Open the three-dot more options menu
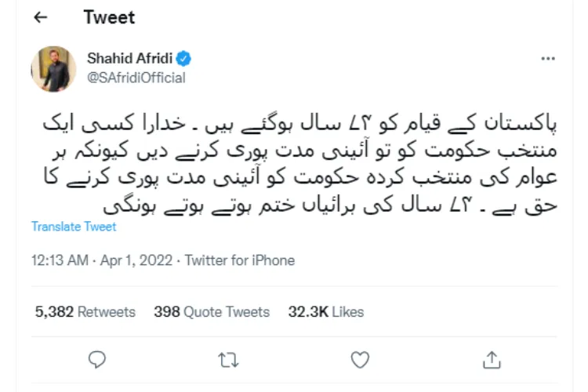The image size is (588, 392). coord(550,60)
